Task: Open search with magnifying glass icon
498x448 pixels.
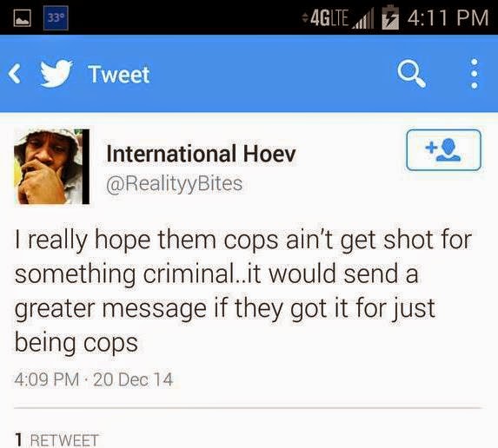Action: 412,73
